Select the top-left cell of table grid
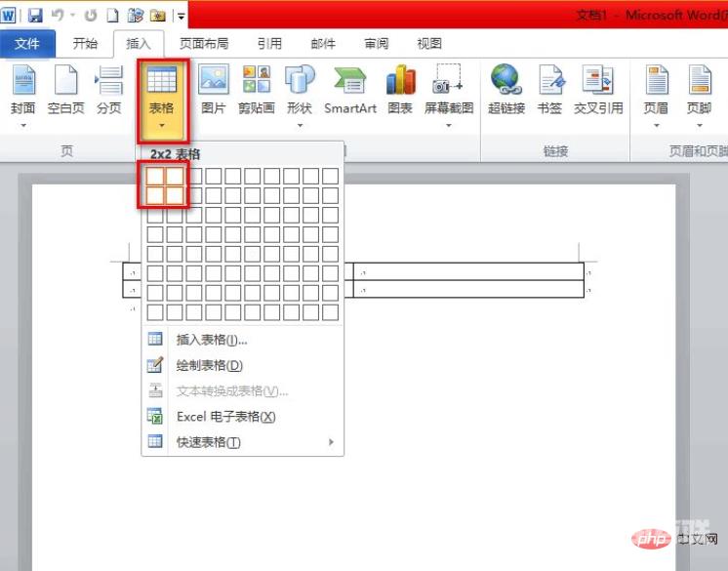This screenshot has height=571, width=728. 155,176
